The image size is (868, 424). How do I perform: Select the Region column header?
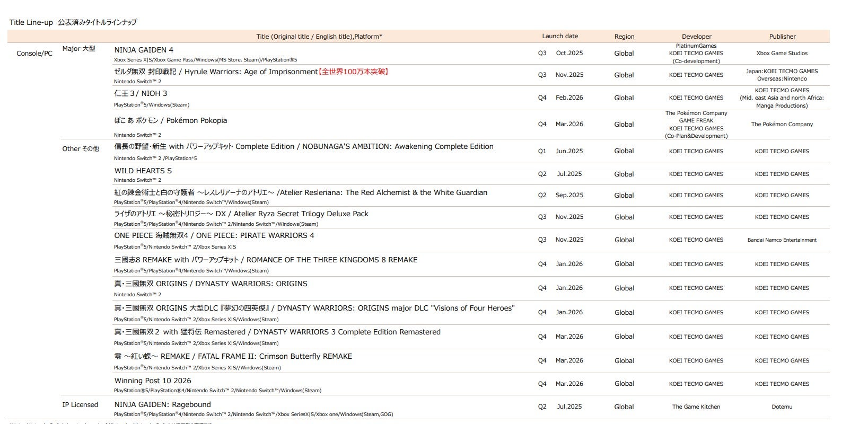pyautogui.click(x=624, y=37)
